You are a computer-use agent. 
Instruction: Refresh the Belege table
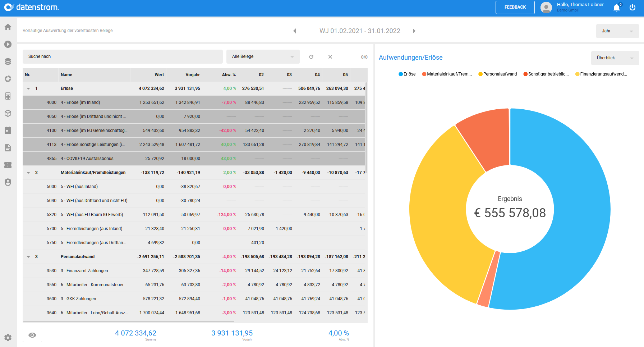click(x=311, y=56)
